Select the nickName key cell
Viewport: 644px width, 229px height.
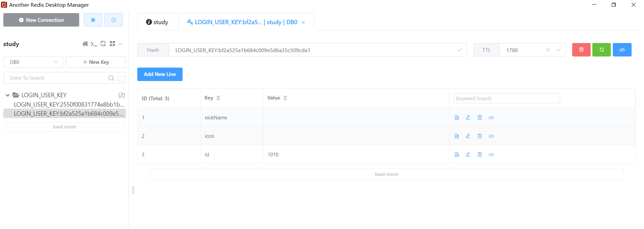pos(232,118)
